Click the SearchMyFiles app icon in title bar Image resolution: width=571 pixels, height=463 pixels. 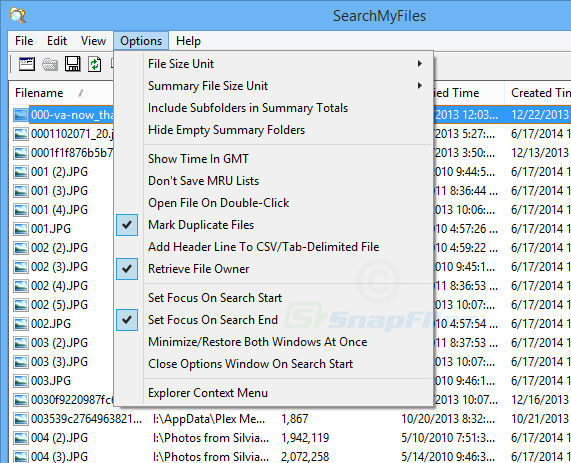point(17,16)
